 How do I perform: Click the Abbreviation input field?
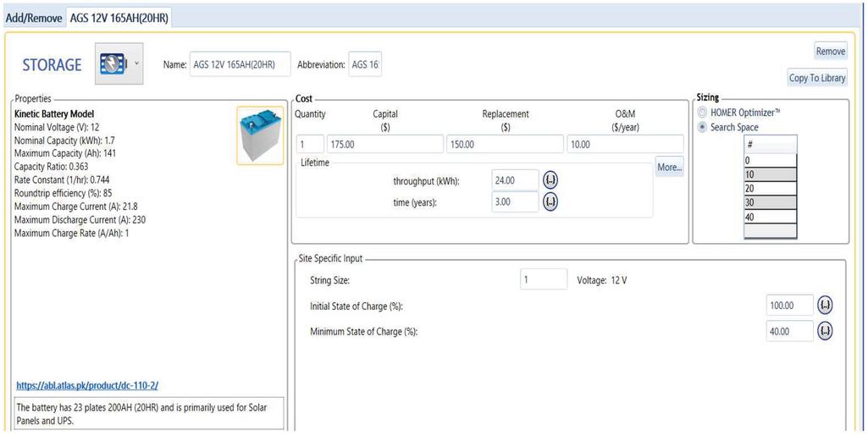tap(365, 64)
